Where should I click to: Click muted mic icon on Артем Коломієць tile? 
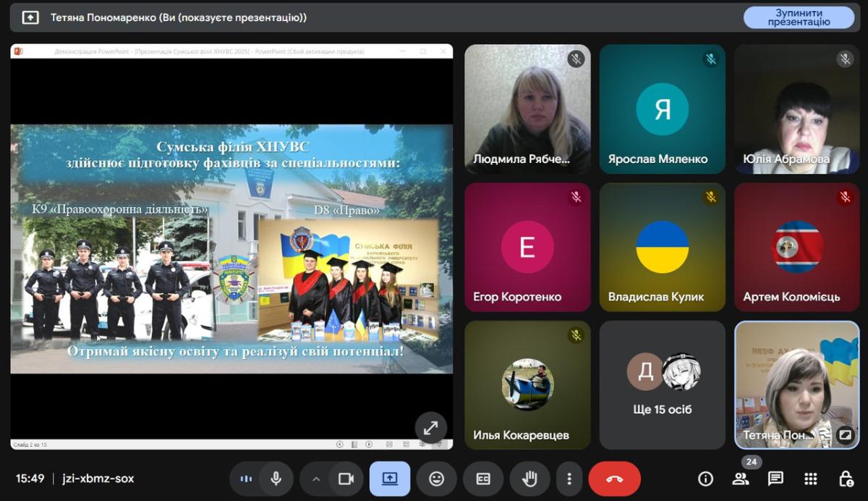[845, 196]
